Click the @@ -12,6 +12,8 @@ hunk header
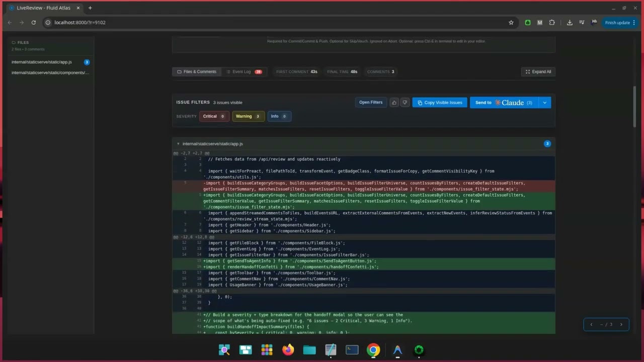This screenshot has width=644, height=362. pos(364,237)
